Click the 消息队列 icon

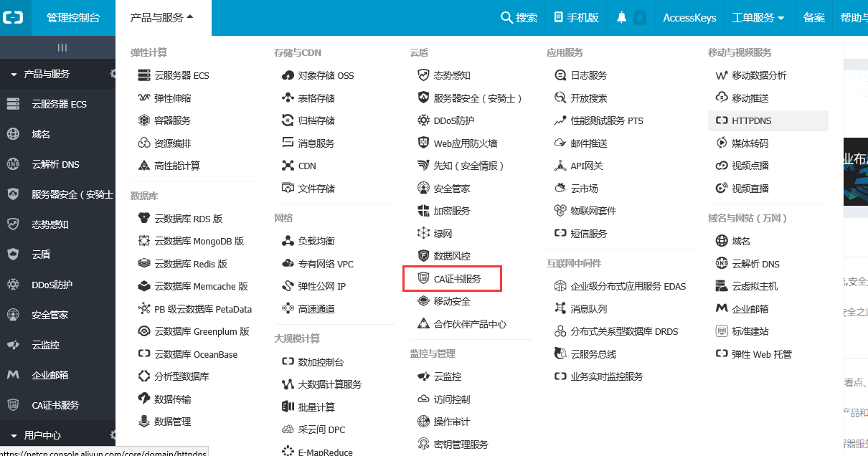pyautogui.click(x=560, y=308)
